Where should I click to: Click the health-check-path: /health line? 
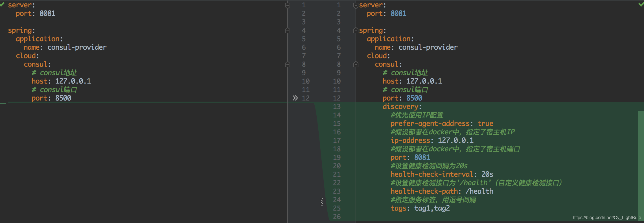click(442, 191)
